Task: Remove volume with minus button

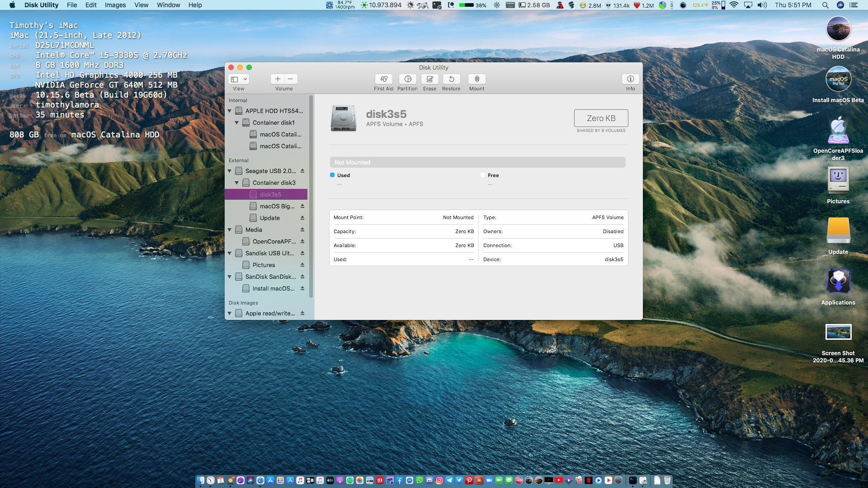Action: point(291,79)
